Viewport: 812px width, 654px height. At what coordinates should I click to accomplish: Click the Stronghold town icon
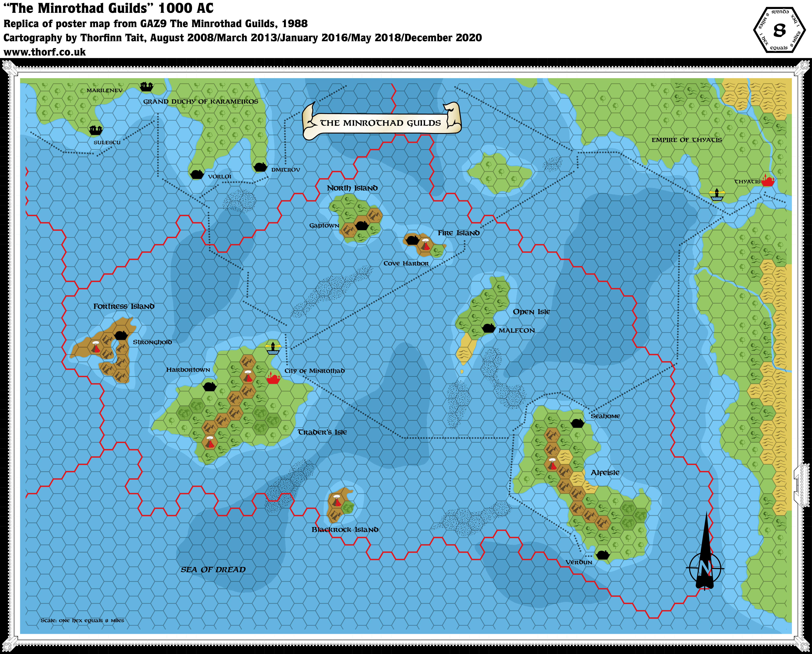coord(121,335)
